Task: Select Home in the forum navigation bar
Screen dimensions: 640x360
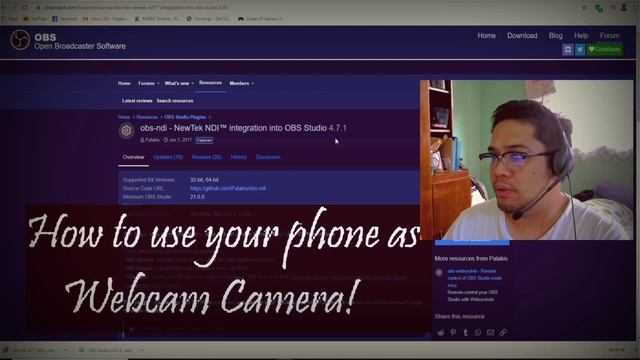Action: pyautogui.click(x=124, y=83)
